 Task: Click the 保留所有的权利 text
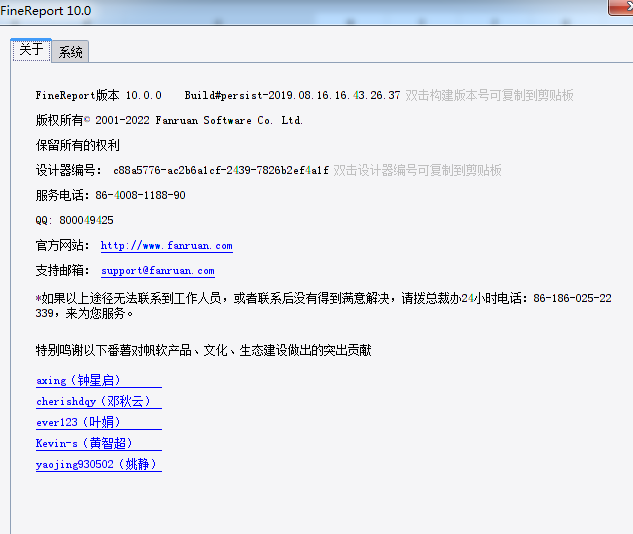(x=78, y=145)
